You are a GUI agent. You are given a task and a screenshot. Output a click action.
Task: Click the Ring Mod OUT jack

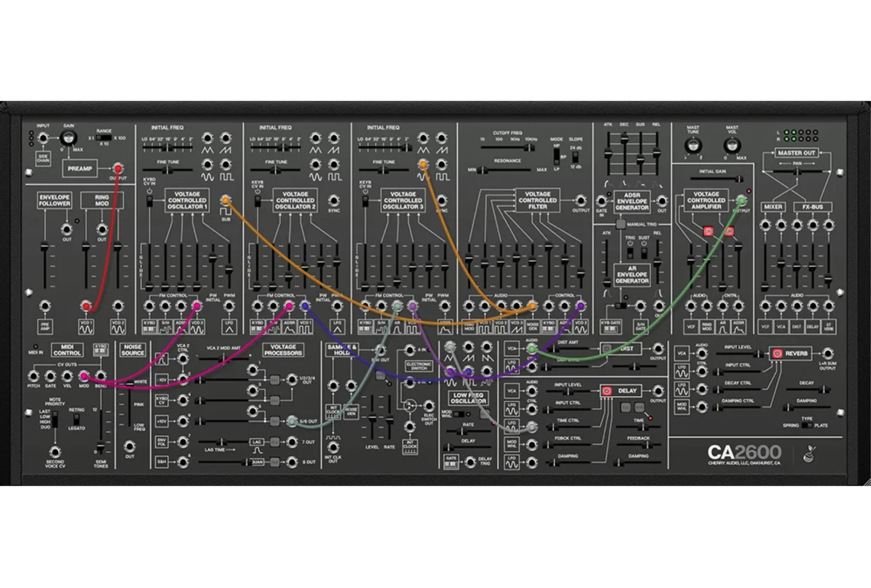coord(102,229)
